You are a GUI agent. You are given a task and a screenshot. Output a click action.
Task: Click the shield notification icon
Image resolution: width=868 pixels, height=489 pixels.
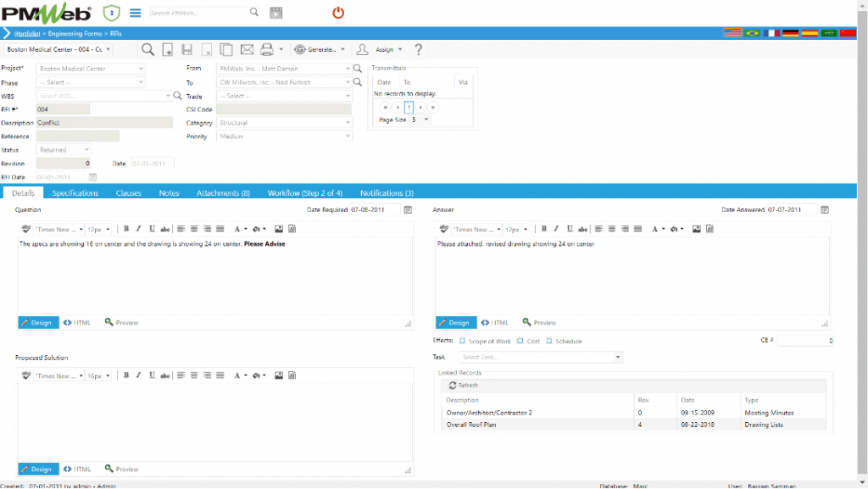coord(111,13)
